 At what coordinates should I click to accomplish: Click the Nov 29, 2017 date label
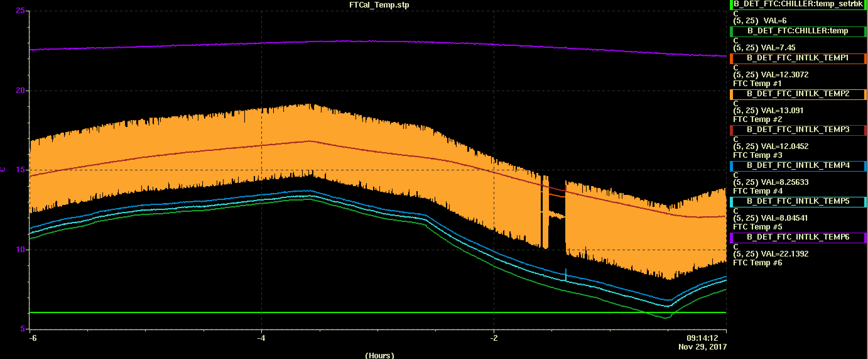[x=703, y=347]
